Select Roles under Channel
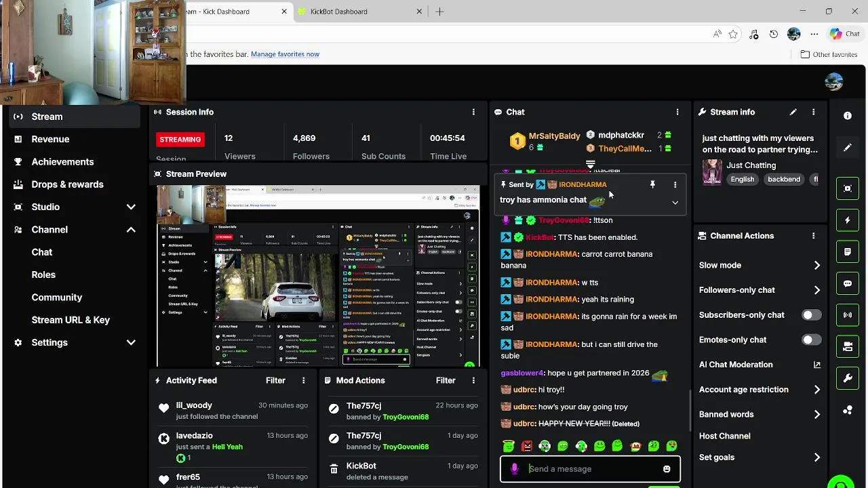Image resolution: width=868 pixels, height=488 pixels. [x=43, y=274]
